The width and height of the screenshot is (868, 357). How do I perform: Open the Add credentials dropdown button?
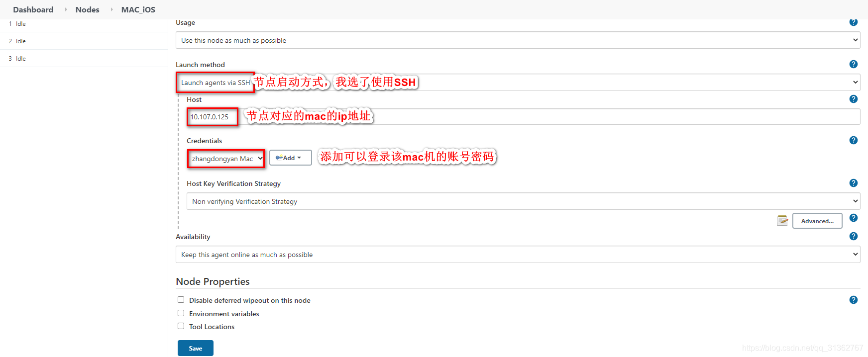pos(291,158)
